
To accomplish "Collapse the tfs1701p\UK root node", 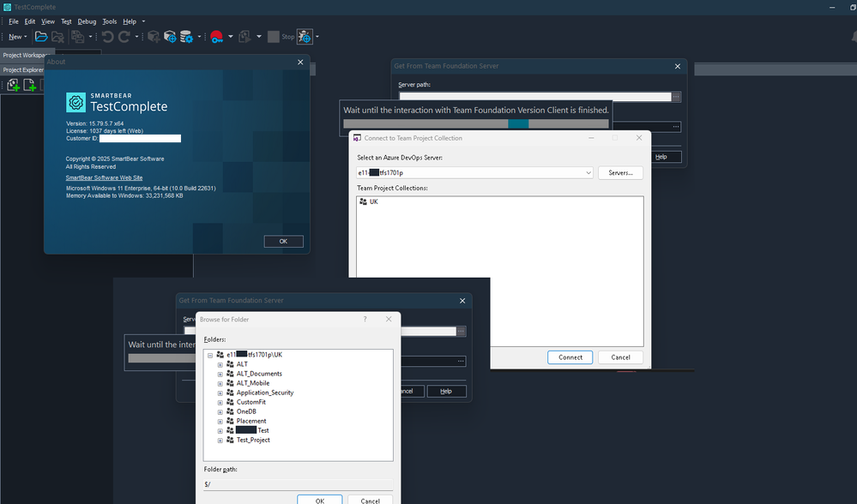I will 210,354.
